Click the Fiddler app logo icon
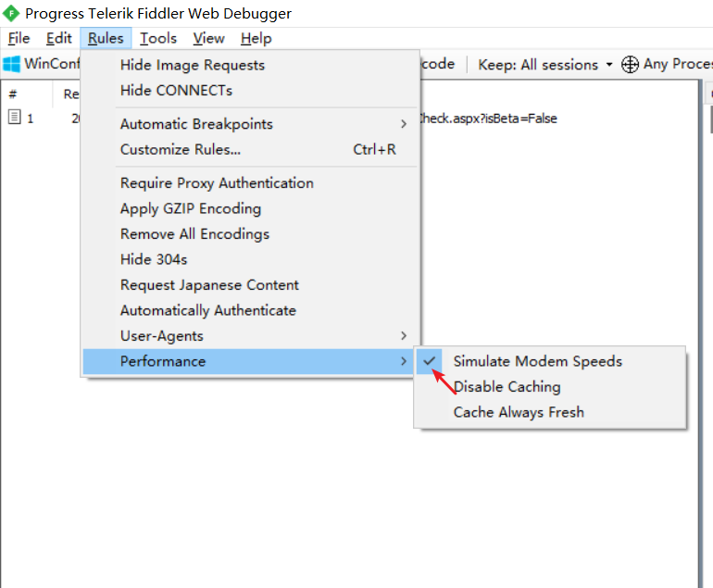The image size is (713, 588). pyautogui.click(x=10, y=13)
